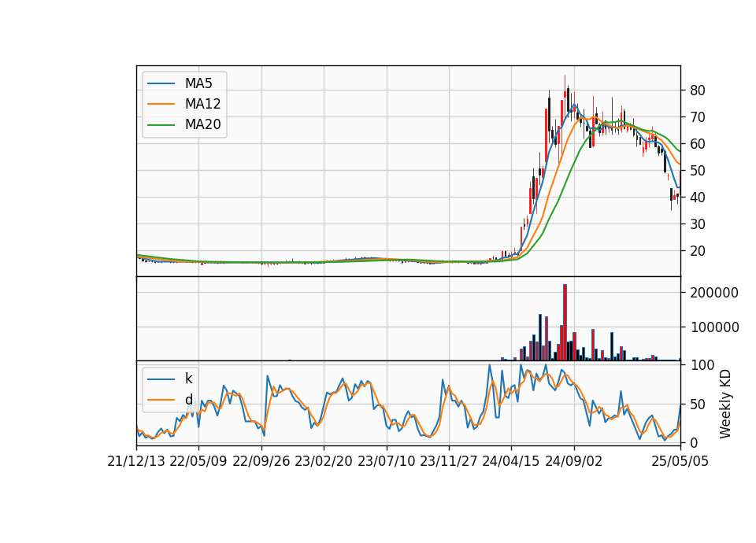Click the 22/09/26 date tick label
The height and width of the screenshot is (543, 756).
261,462
